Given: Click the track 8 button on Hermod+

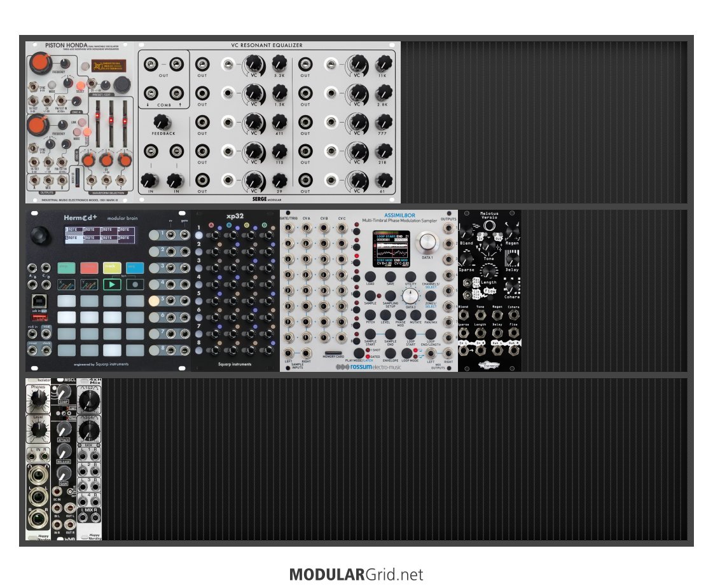Looking at the screenshot, I should [x=154, y=350].
